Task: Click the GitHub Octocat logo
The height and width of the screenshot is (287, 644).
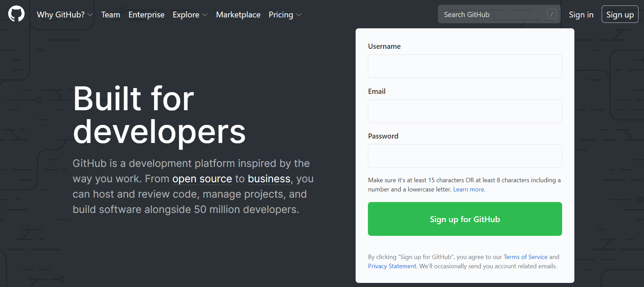Action: (x=16, y=14)
